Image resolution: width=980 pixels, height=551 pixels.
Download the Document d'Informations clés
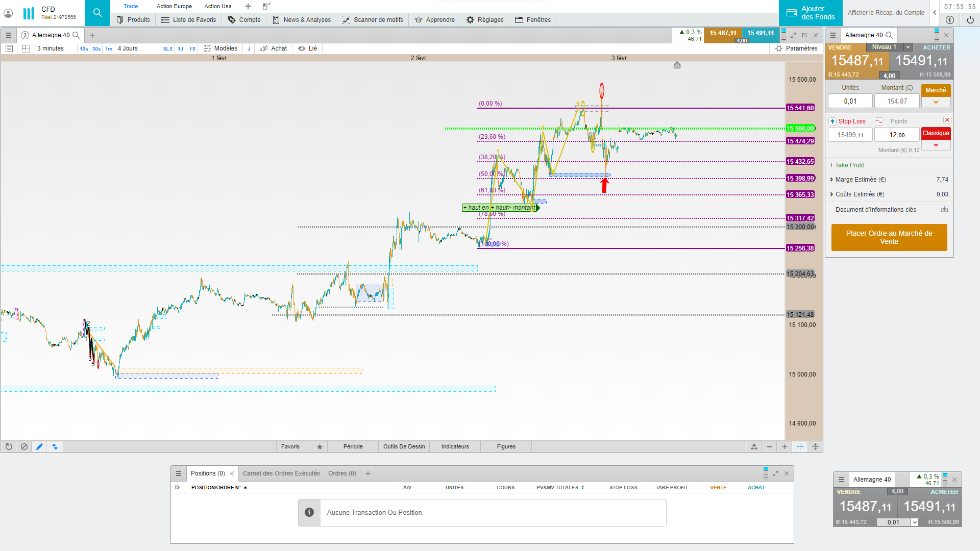[944, 210]
